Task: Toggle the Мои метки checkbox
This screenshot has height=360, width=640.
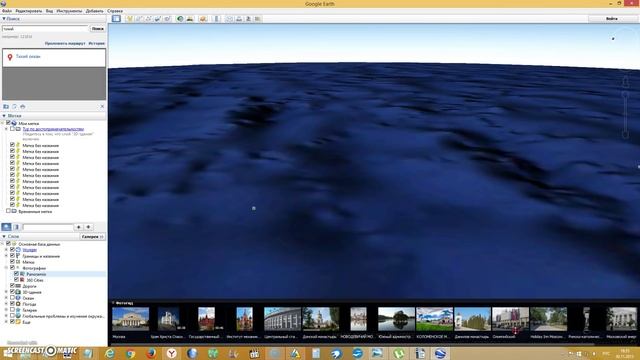Action: pos(8,123)
